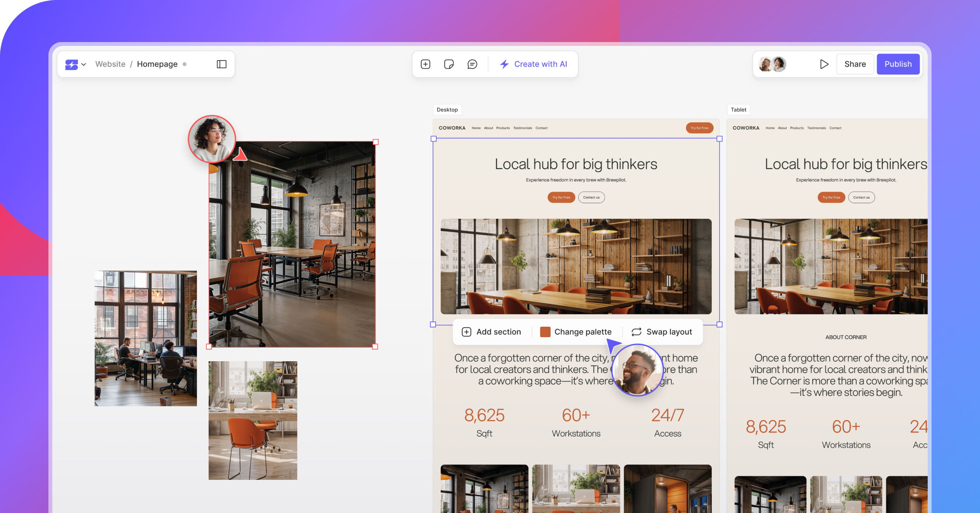Click first gallery photo in Desktop frame
Image resolution: width=980 pixels, height=513 pixels.
coord(484,489)
